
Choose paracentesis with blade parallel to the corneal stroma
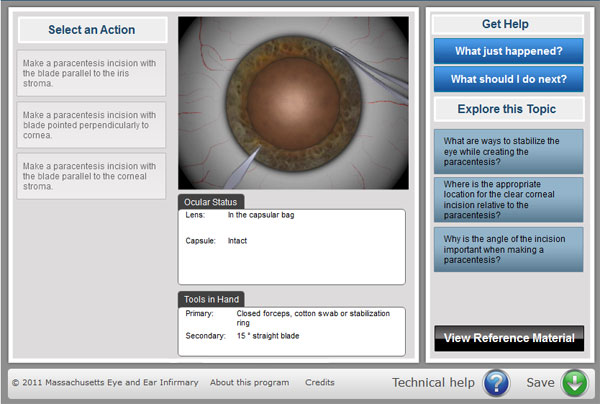(x=91, y=176)
